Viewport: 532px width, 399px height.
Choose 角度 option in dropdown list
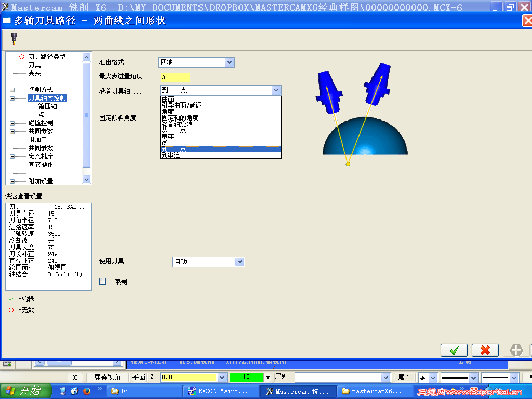coord(220,111)
